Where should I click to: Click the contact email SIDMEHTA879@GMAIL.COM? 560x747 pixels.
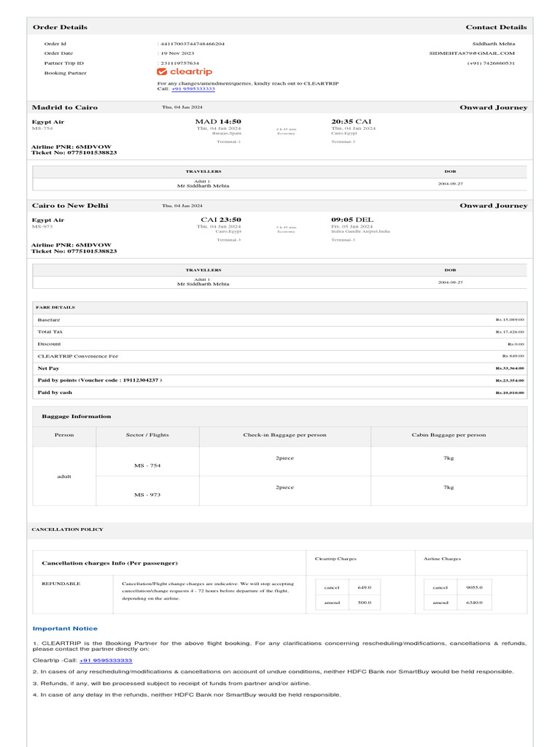tap(472, 53)
